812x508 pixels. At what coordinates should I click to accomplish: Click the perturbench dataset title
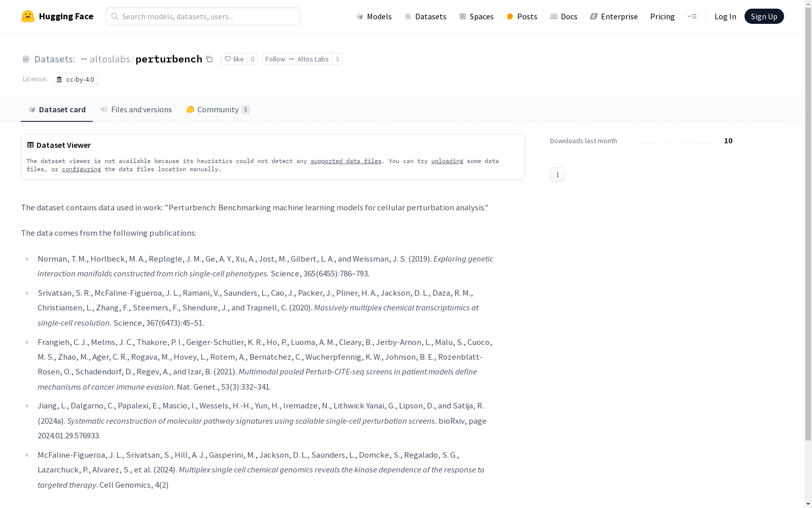(169, 59)
